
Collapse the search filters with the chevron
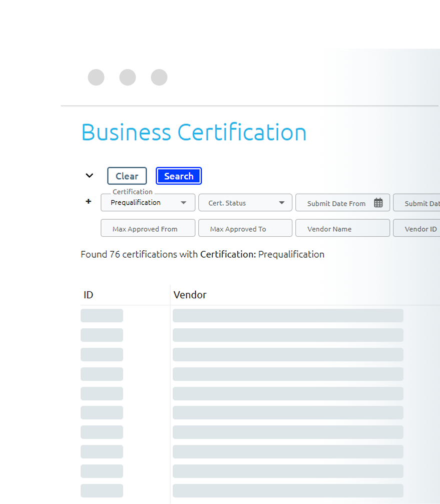coord(90,176)
